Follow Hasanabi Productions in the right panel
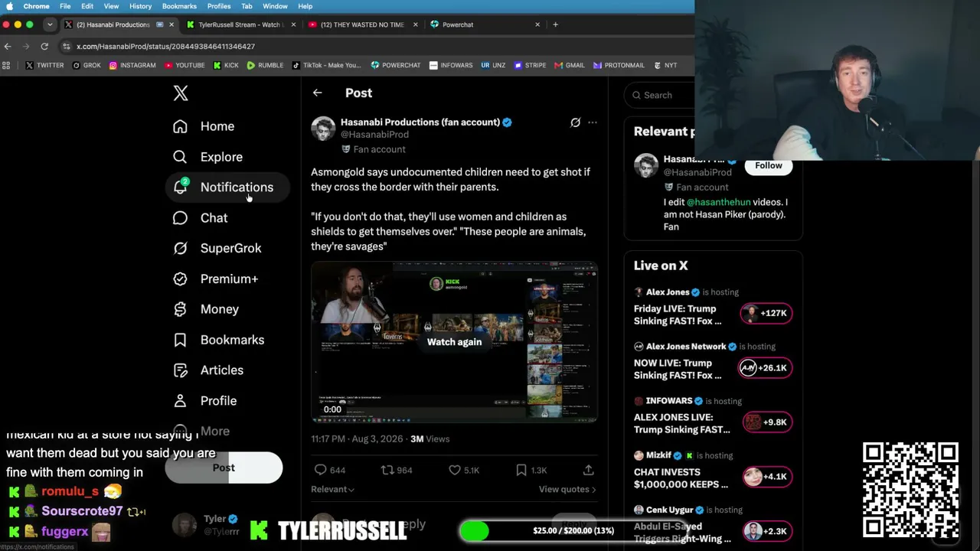This screenshot has width=980, height=551. click(769, 165)
